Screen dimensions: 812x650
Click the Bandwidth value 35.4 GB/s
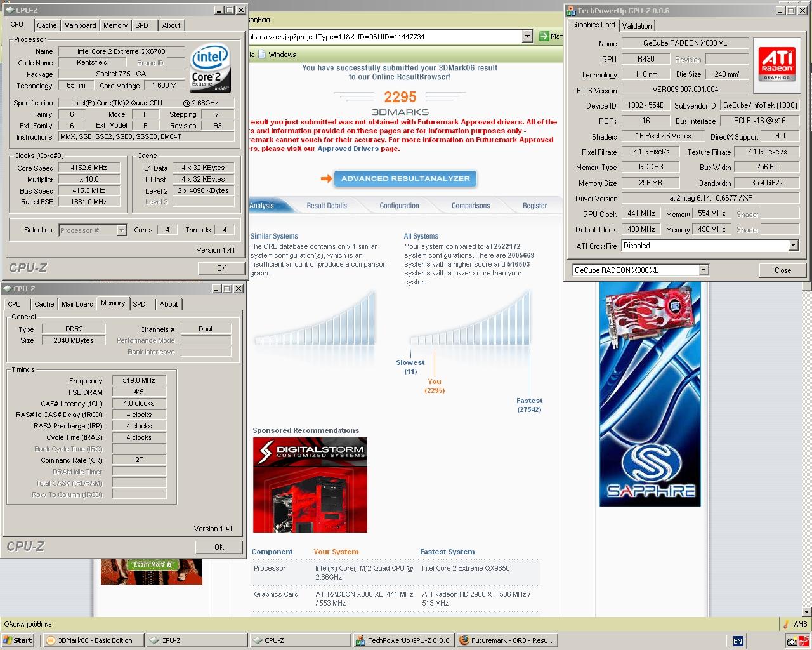(x=766, y=183)
